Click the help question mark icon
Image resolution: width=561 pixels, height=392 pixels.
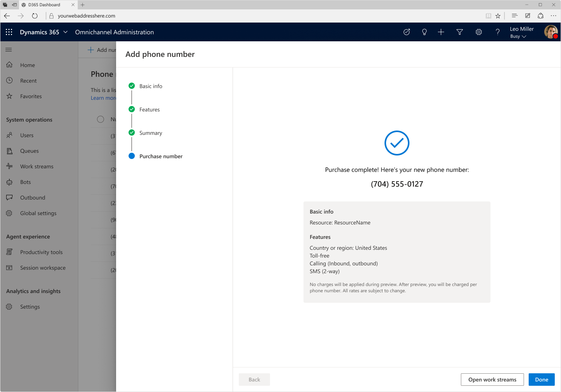click(x=497, y=32)
